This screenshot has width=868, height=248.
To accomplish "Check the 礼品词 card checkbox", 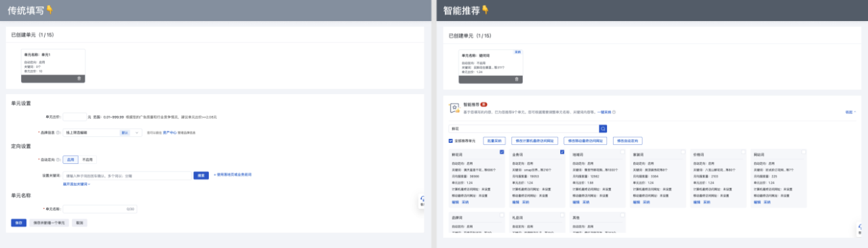I will [562, 215].
